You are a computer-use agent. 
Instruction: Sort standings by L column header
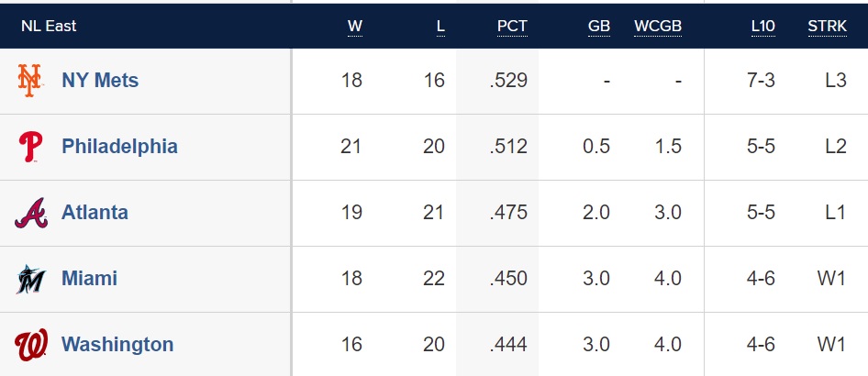pos(440,26)
